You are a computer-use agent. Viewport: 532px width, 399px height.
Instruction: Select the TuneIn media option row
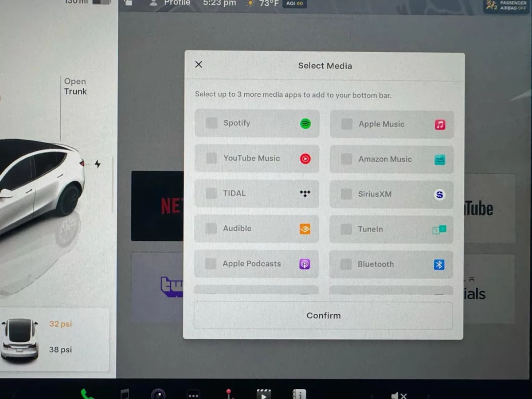[x=391, y=229]
